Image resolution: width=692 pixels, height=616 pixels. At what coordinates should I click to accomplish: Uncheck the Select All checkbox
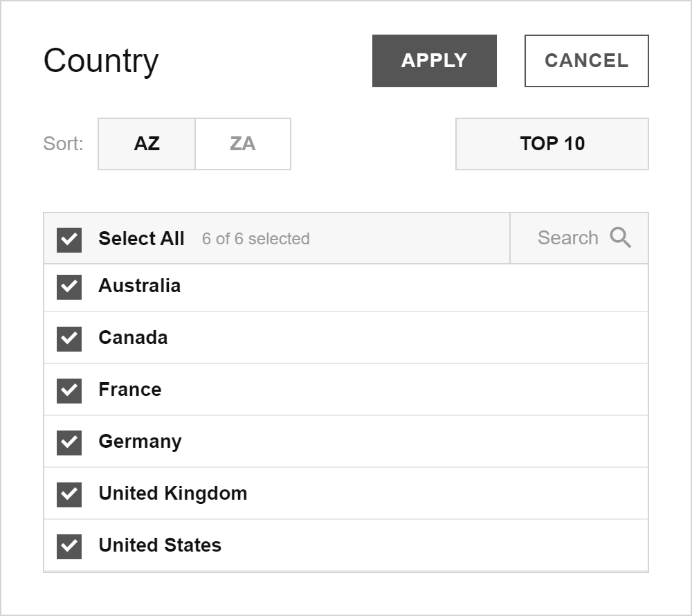click(x=69, y=239)
